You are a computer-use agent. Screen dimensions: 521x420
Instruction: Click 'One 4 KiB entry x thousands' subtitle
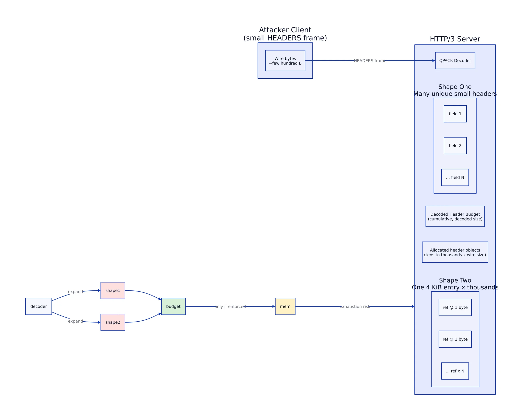(x=455, y=287)
